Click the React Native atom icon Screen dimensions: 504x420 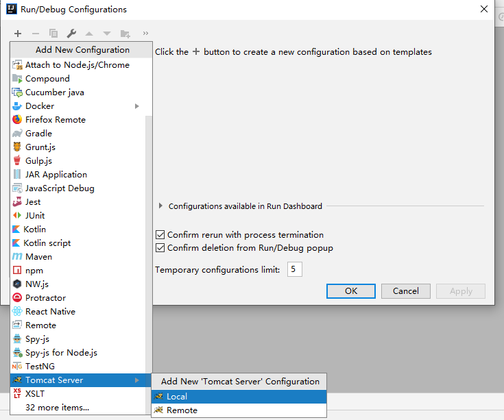tap(17, 312)
